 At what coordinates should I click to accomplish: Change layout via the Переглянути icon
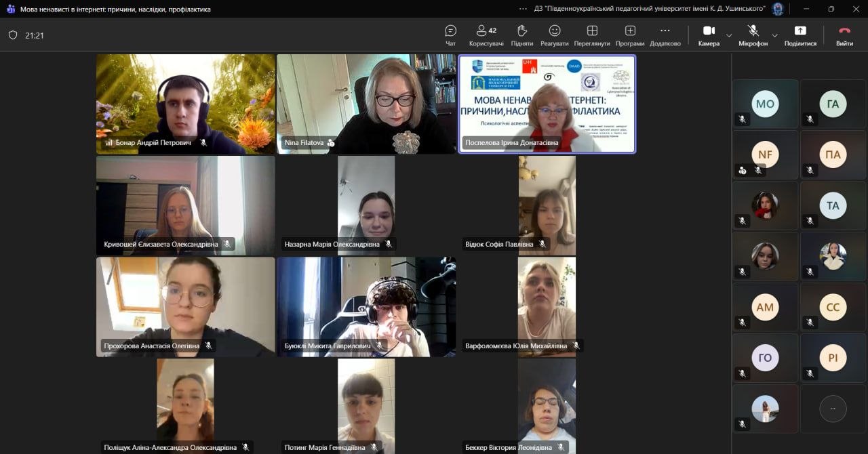pos(592,35)
